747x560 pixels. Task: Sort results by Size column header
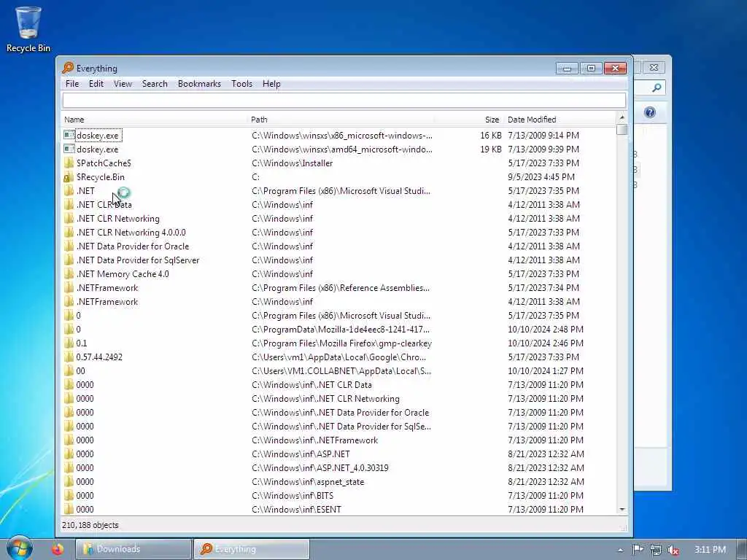coord(469,120)
